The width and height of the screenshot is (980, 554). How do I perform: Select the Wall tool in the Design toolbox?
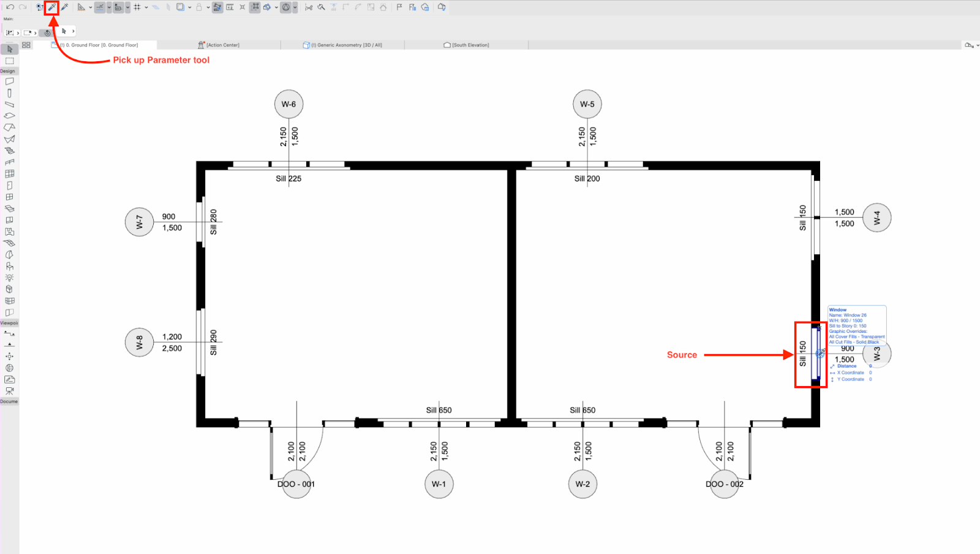click(x=9, y=81)
